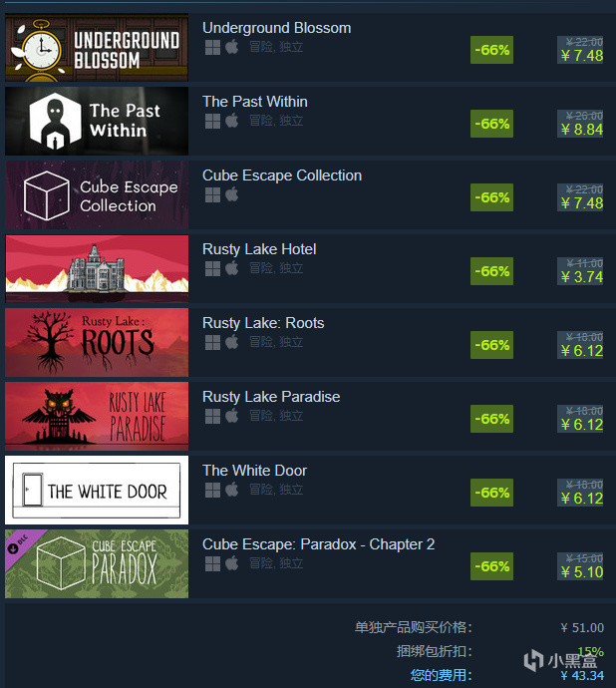The image size is (616, 688).
Task: Click ¥ 8.84 price for The Past Within
Action: click(582, 130)
